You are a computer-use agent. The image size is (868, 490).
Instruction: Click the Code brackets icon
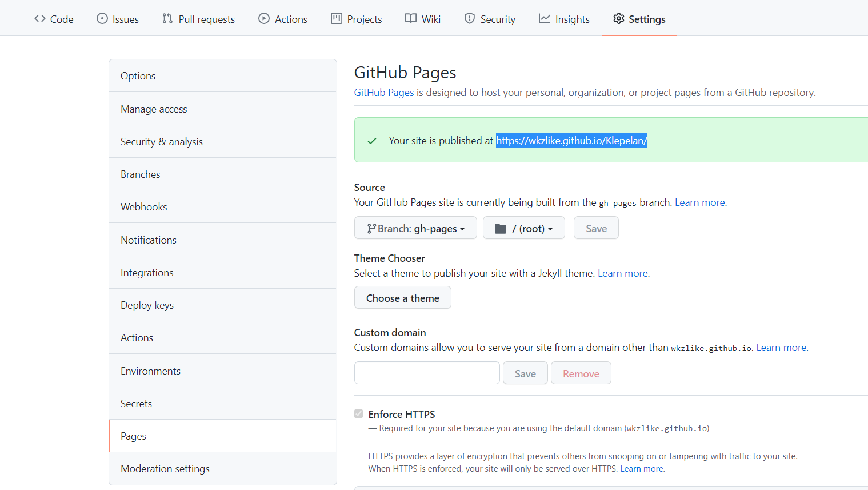(40, 19)
